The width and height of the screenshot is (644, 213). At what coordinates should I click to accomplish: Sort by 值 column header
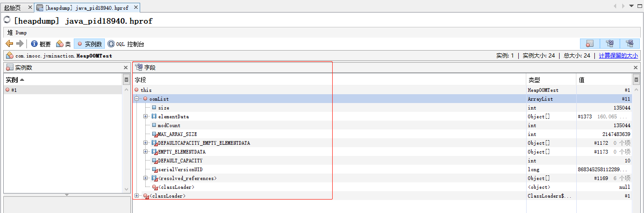(605, 80)
